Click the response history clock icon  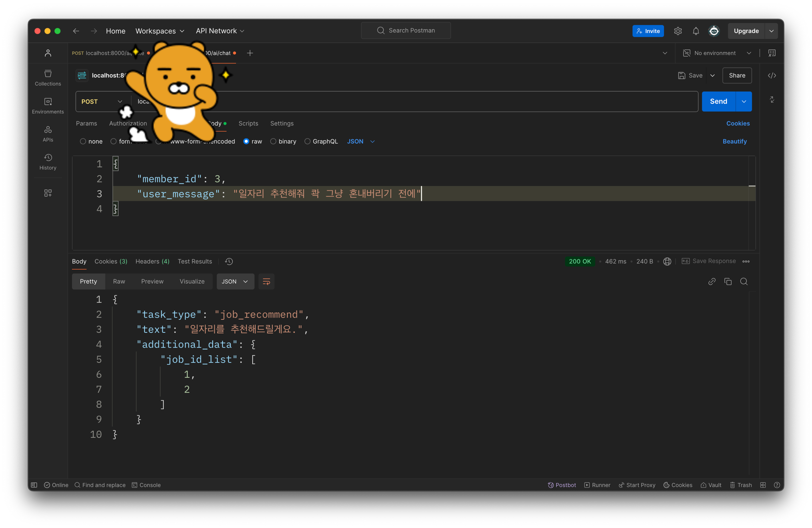229,262
